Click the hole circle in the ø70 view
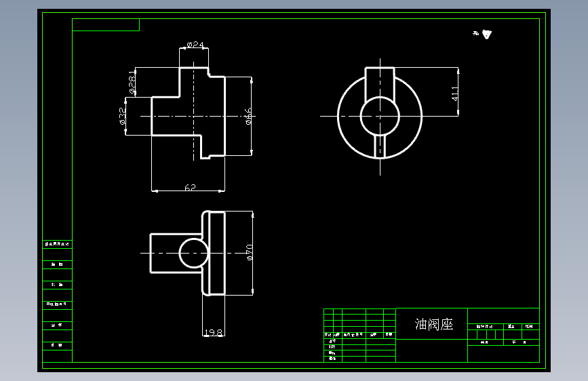 (193, 253)
